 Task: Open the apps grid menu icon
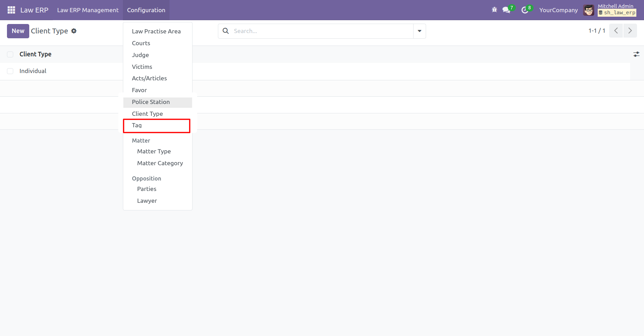[11, 10]
